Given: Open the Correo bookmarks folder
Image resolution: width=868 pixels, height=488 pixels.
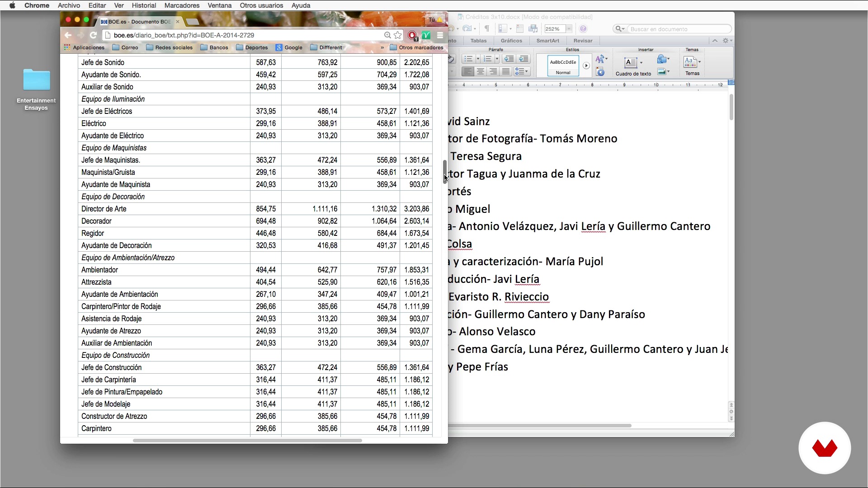Looking at the screenshot, I should (125, 47).
